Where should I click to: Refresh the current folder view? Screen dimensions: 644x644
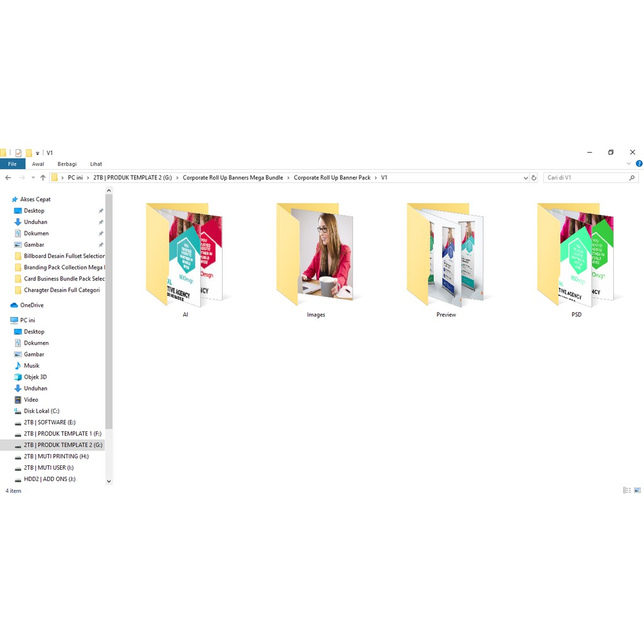[533, 178]
